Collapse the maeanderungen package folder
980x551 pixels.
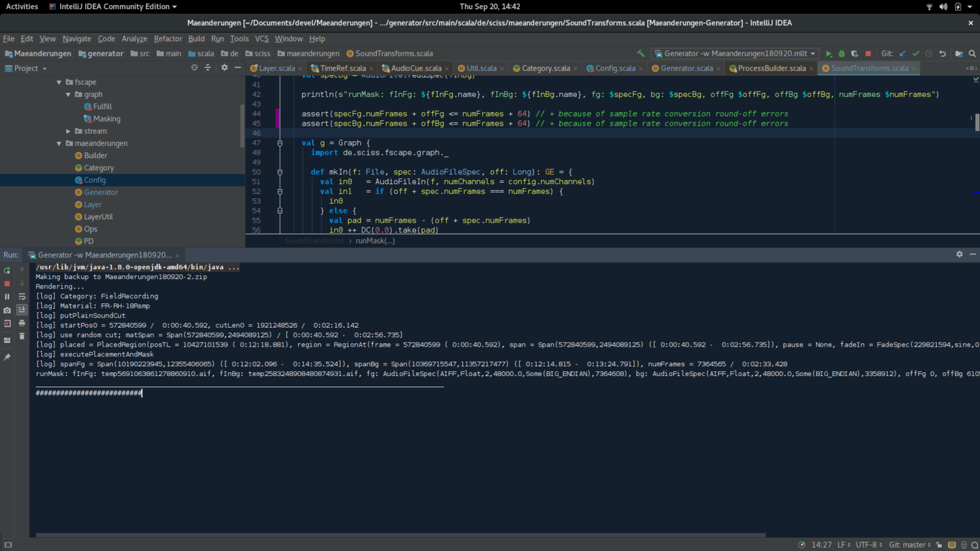tap(59, 144)
